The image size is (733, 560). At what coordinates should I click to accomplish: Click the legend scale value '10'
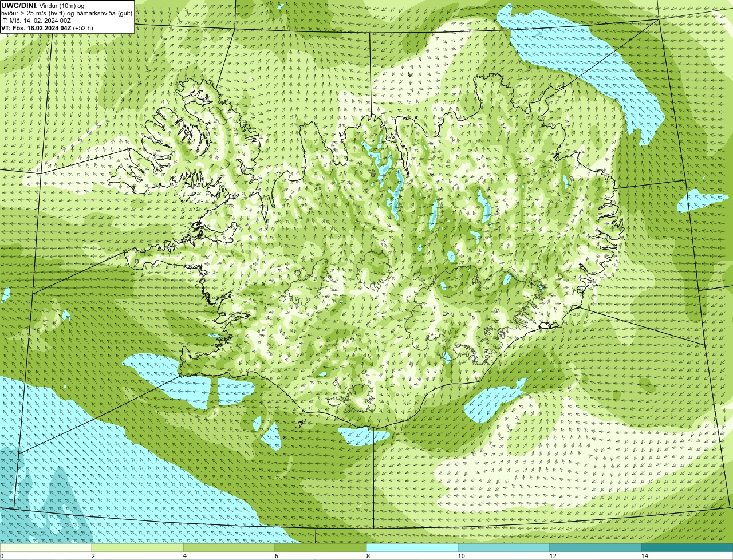point(461,556)
